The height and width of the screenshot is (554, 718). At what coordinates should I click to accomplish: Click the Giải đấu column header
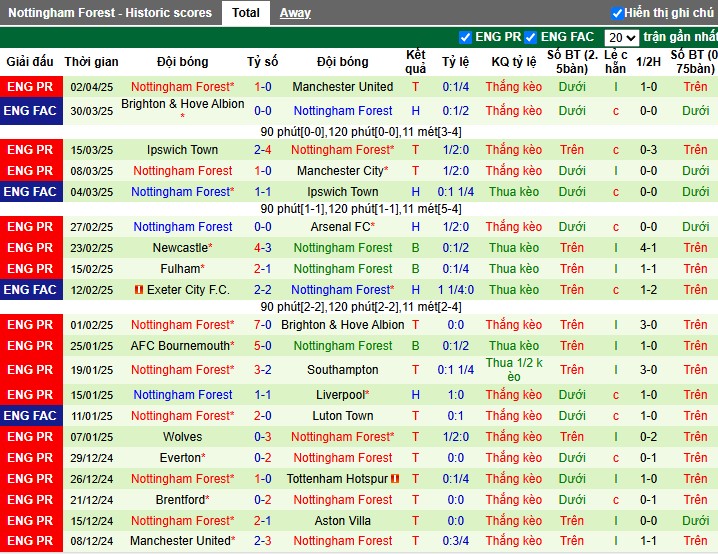30,62
